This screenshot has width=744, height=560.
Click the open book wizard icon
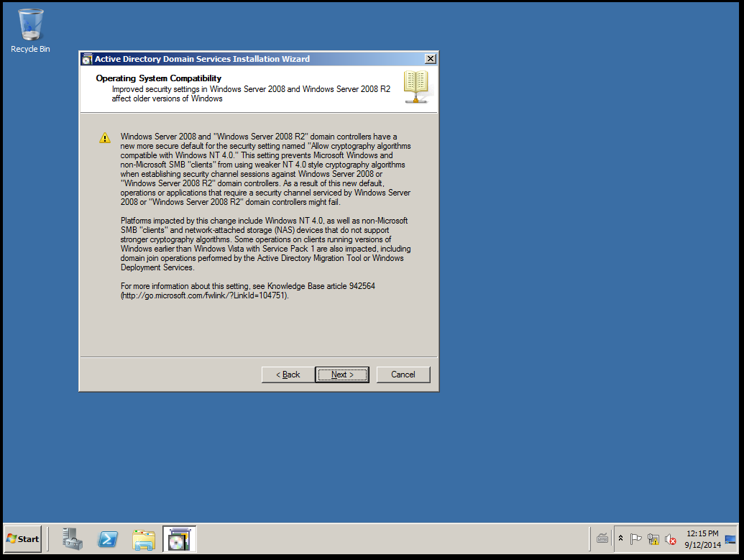click(417, 87)
